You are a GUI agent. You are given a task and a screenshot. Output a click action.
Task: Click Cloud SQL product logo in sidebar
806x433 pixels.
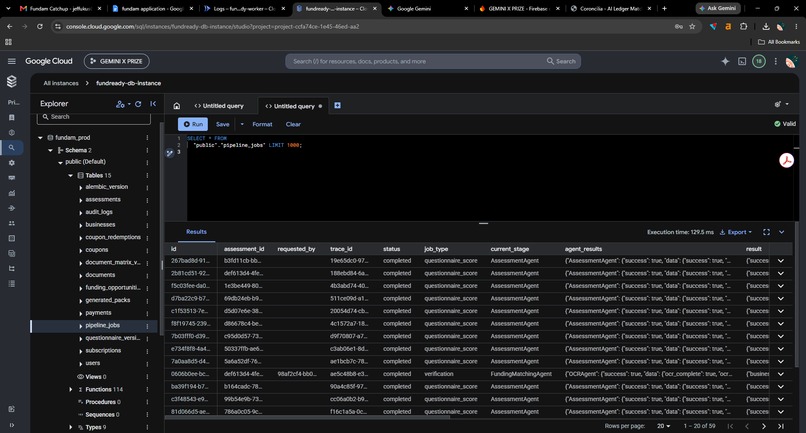tap(11, 81)
